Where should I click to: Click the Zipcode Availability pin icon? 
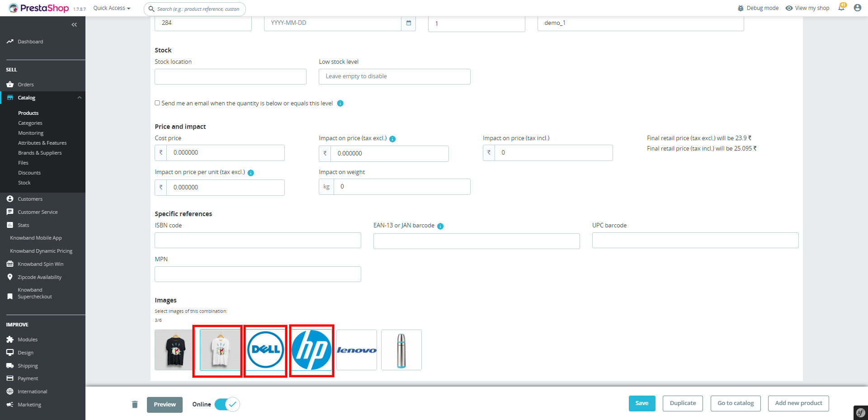(10, 277)
